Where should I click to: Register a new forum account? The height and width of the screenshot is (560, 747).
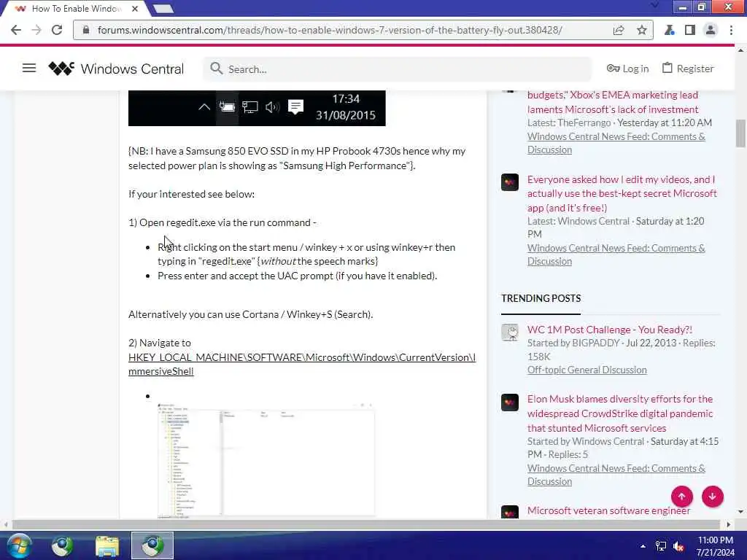tap(688, 69)
